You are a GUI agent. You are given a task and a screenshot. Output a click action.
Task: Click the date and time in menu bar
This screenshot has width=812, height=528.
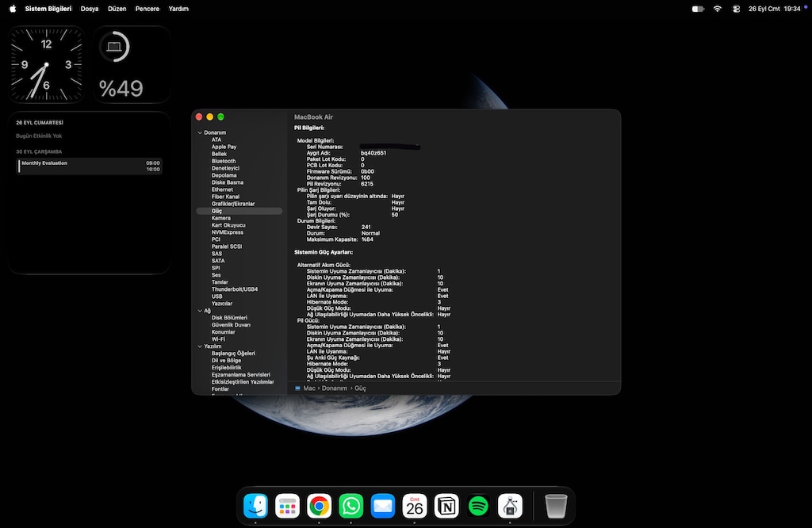click(x=774, y=9)
